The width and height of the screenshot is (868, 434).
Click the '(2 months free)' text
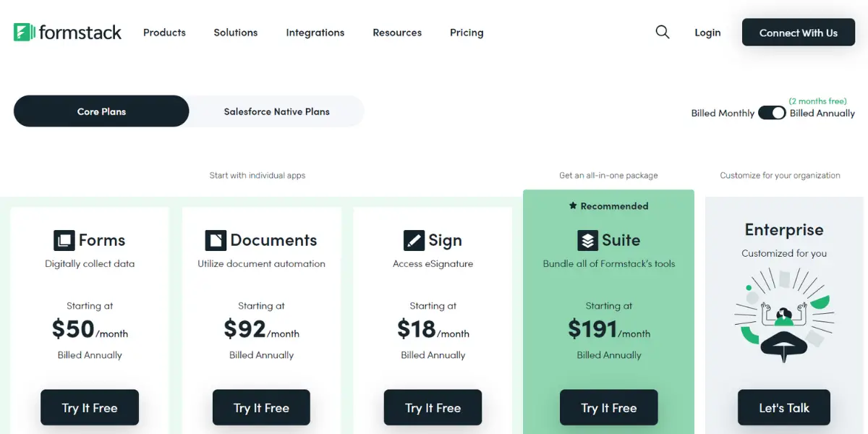point(817,101)
